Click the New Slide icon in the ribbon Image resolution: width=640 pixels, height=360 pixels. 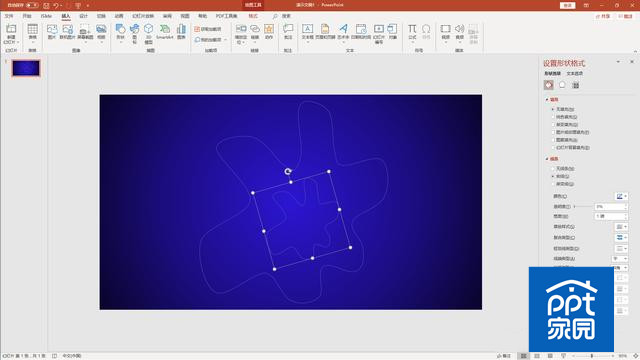(x=11, y=29)
